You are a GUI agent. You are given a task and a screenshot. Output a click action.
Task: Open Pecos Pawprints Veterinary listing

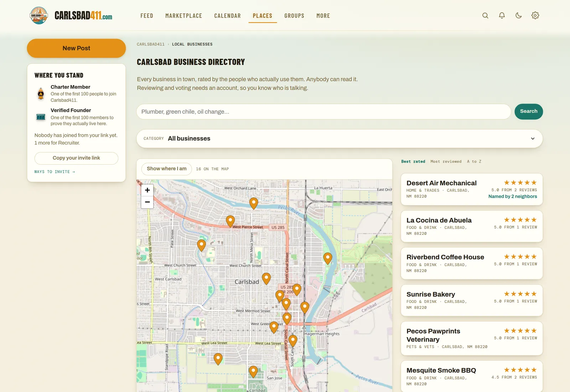(472, 339)
